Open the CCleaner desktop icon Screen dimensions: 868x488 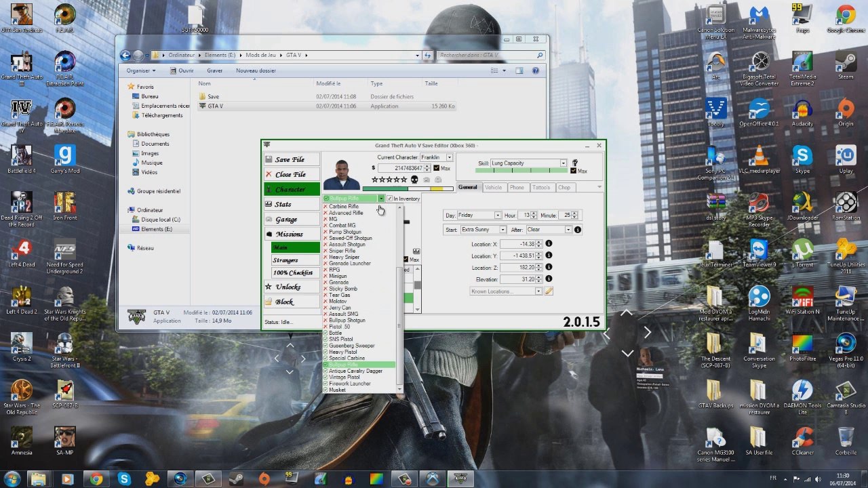click(802, 441)
